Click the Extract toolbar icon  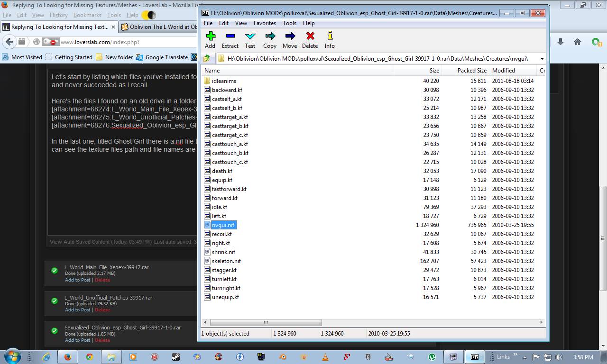click(x=230, y=36)
